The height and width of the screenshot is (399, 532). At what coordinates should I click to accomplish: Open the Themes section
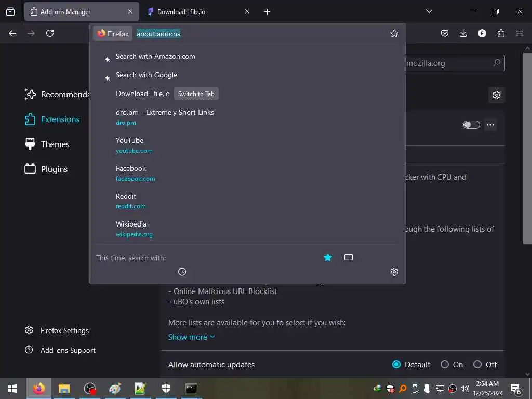coord(47,144)
